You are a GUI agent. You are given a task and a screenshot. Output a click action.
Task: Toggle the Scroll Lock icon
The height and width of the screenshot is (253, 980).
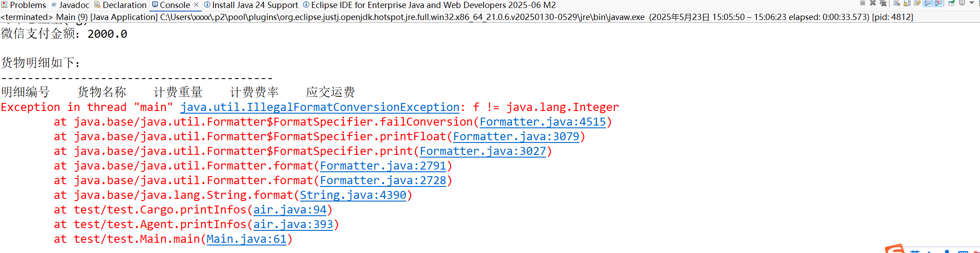coord(907,3)
